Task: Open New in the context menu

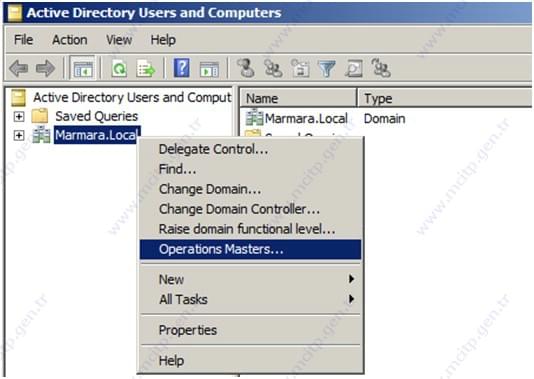Action: pos(251,279)
